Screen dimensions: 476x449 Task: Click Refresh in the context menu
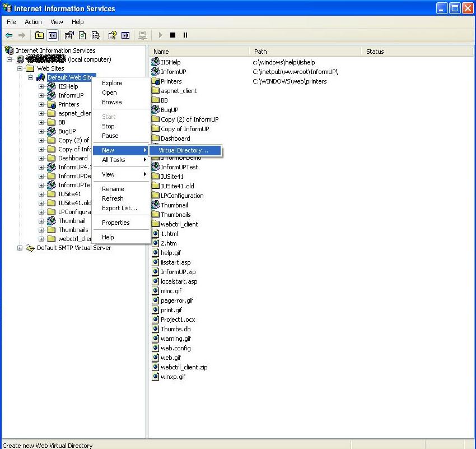coord(121,198)
